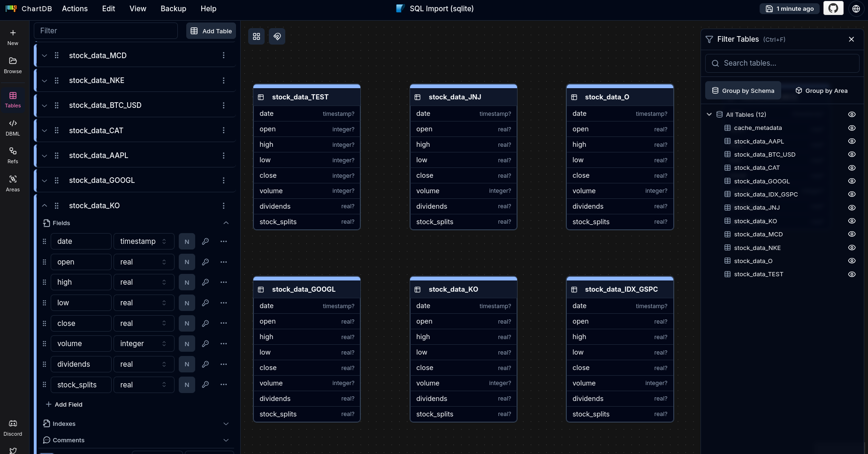
Task: Set primary key on date field
Action: point(205,242)
